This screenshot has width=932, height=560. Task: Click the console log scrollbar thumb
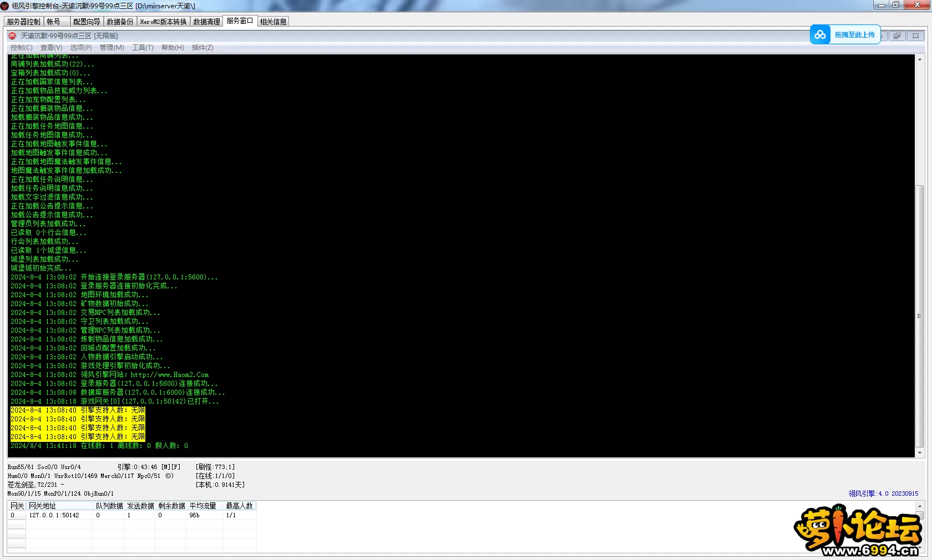pyautogui.click(x=920, y=316)
